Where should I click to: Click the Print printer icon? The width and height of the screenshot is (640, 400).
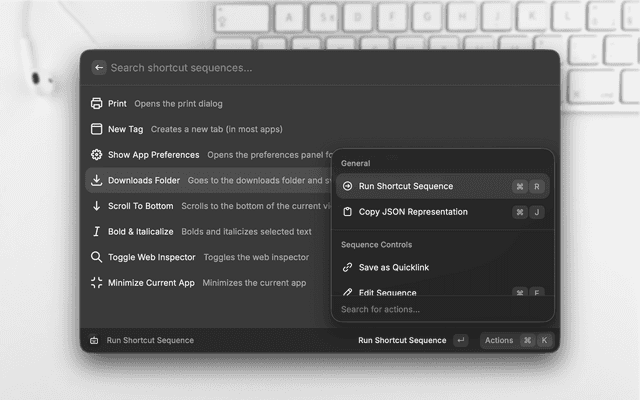pyautogui.click(x=97, y=104)
